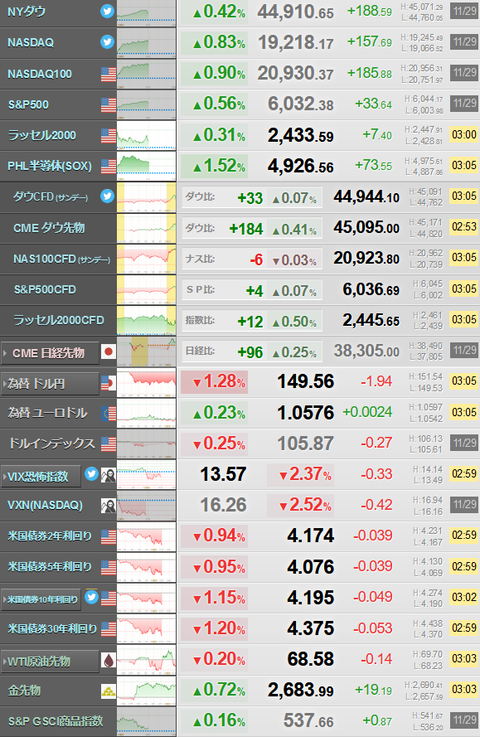Open the S&P500CFD mini chart

tap(146, 289)
